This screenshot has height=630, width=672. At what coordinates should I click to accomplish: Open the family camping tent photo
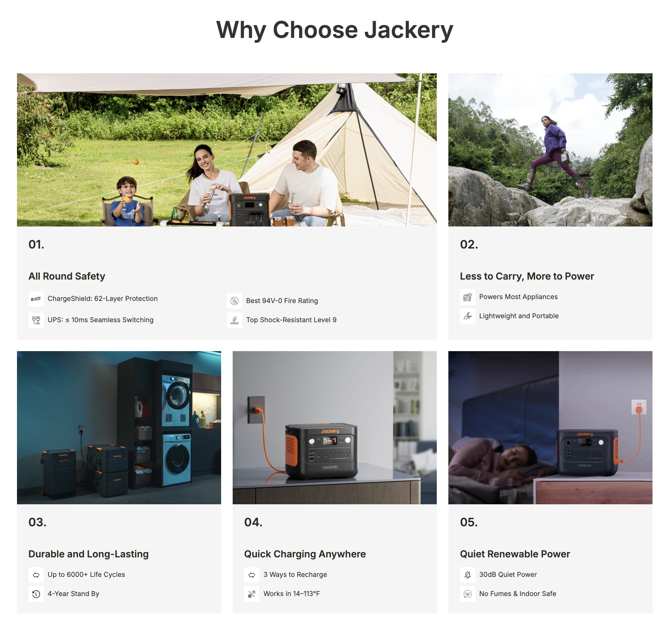coord(227,150)
